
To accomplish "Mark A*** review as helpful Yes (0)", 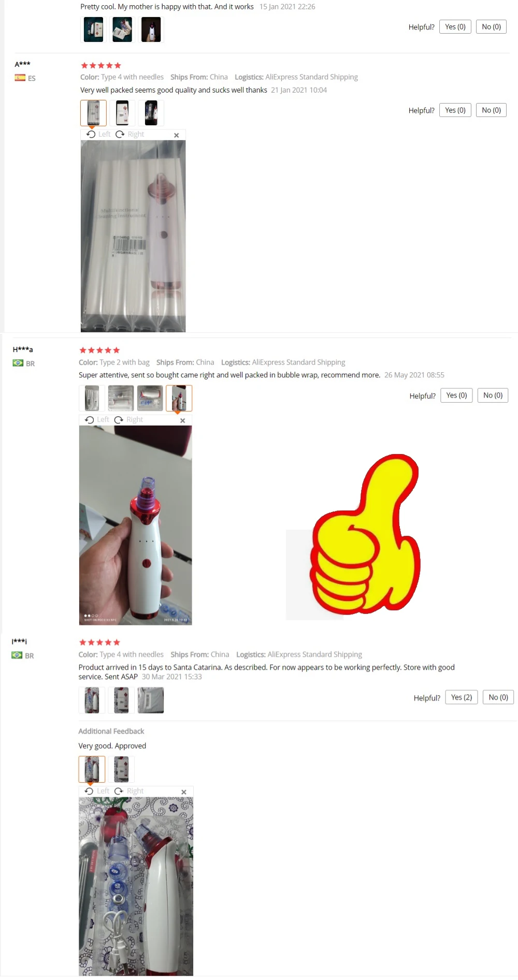I will click(x=455, y=110).
